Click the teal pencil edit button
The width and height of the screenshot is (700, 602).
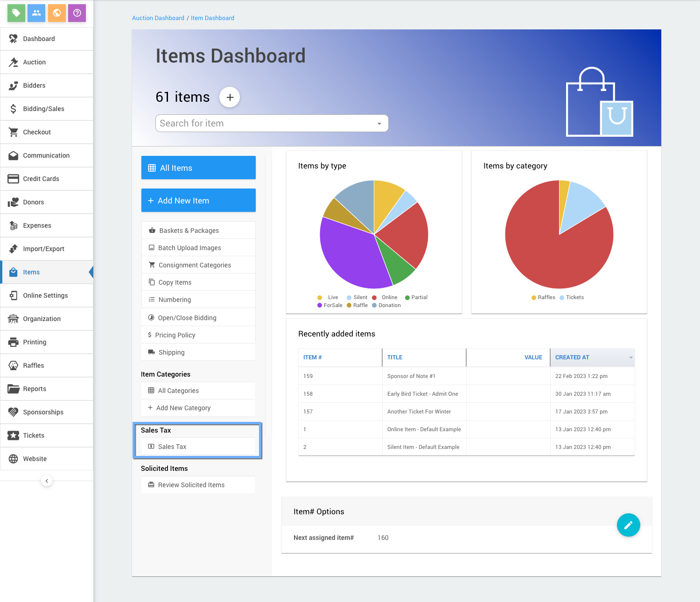628,525
